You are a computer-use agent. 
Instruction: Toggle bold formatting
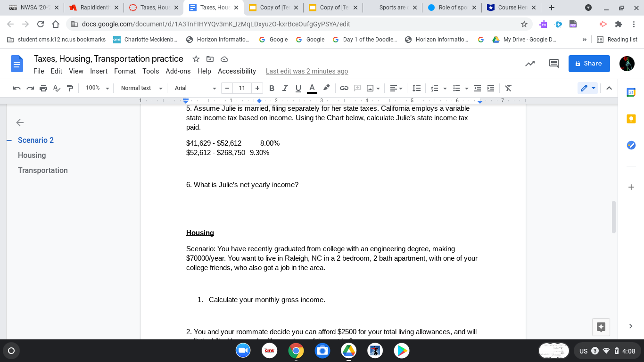pos(272,88)
